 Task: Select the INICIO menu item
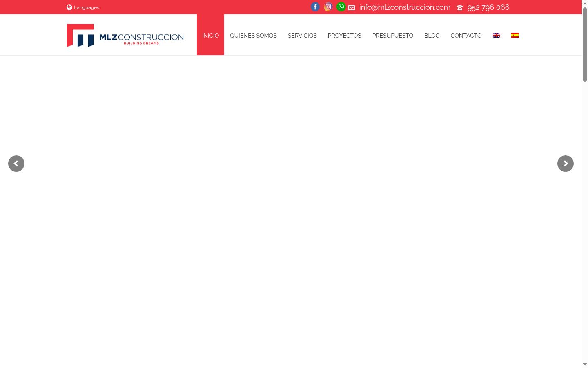[x=210, y=35]
